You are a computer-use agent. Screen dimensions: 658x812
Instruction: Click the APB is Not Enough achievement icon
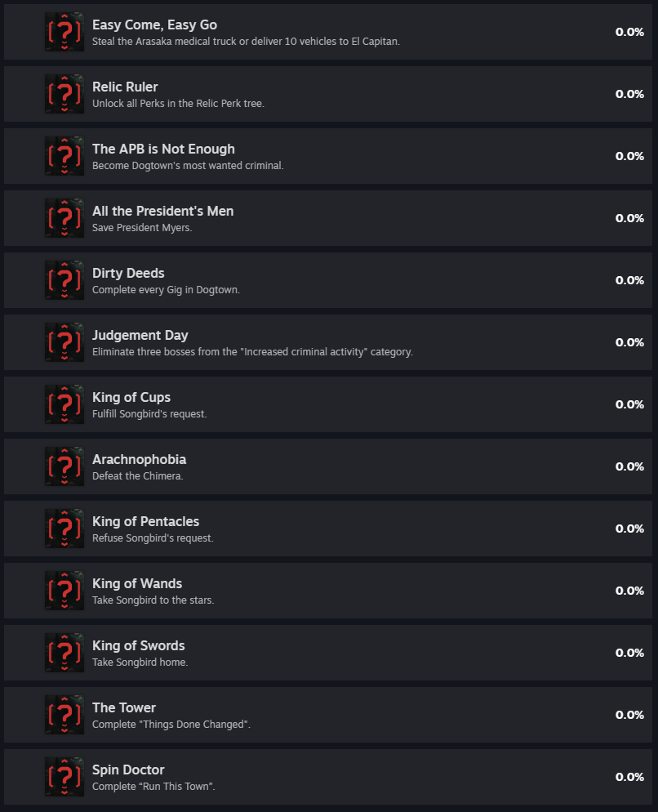pyautogui.click(x=64, y=155)
